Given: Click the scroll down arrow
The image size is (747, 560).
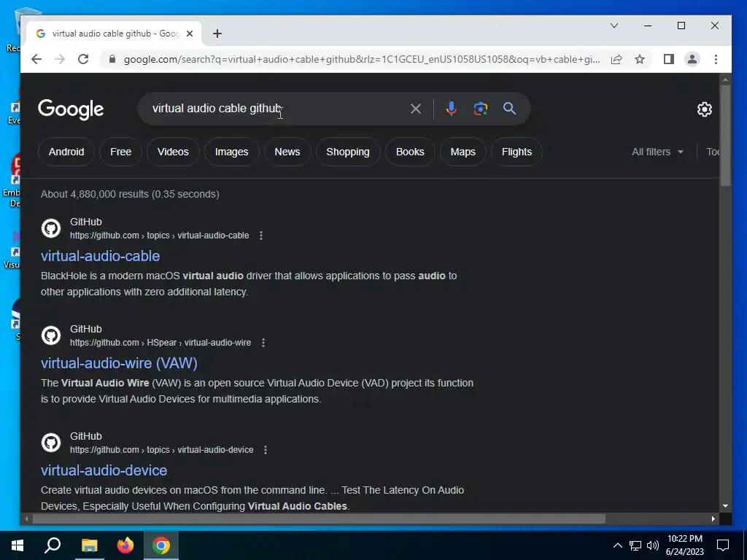Looking at the screenshot, I should coord(725,506).
